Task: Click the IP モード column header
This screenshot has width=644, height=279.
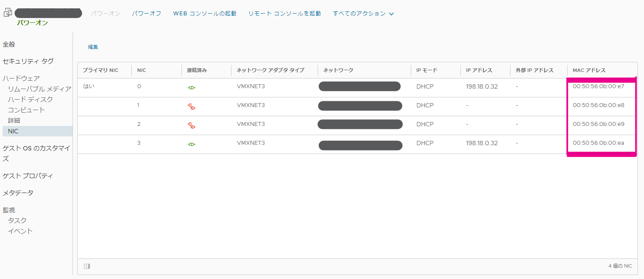Action: 427,70
